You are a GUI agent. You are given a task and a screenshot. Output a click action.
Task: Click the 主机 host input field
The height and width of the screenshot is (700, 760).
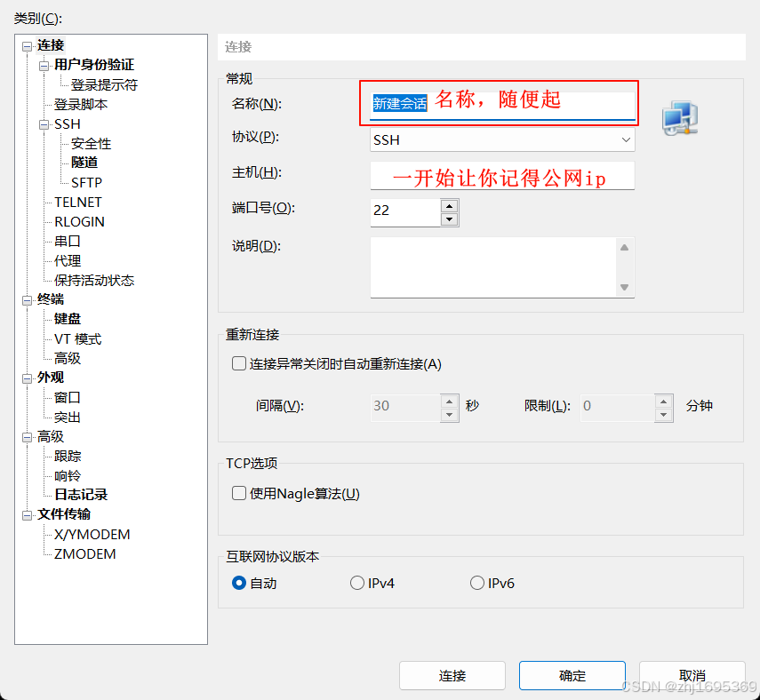[x=502, y=176]
